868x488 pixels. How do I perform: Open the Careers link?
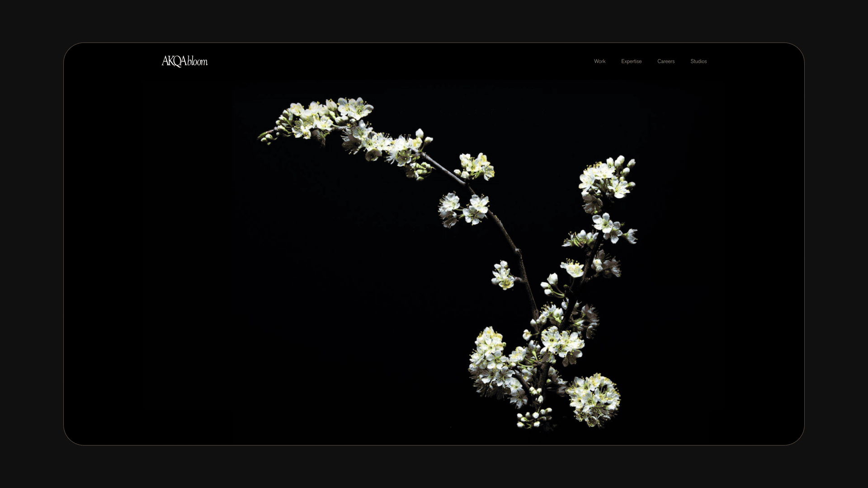tap(665, 61)
